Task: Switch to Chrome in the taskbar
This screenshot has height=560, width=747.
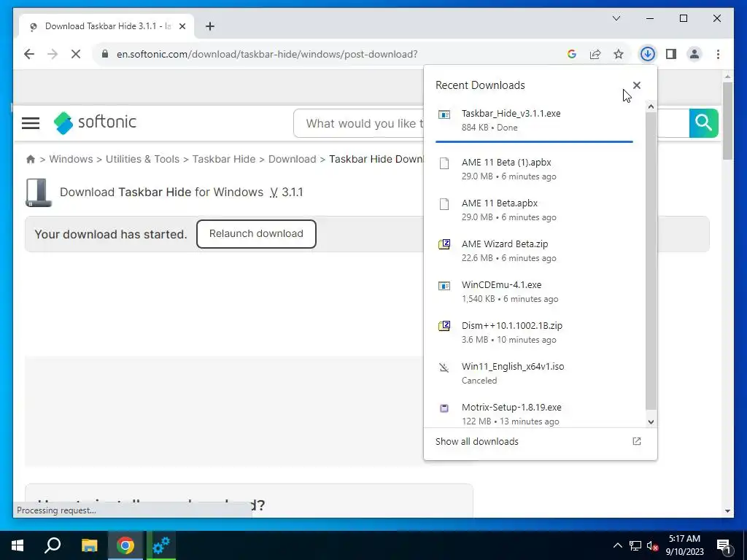Action: click(x=125, y=545)
